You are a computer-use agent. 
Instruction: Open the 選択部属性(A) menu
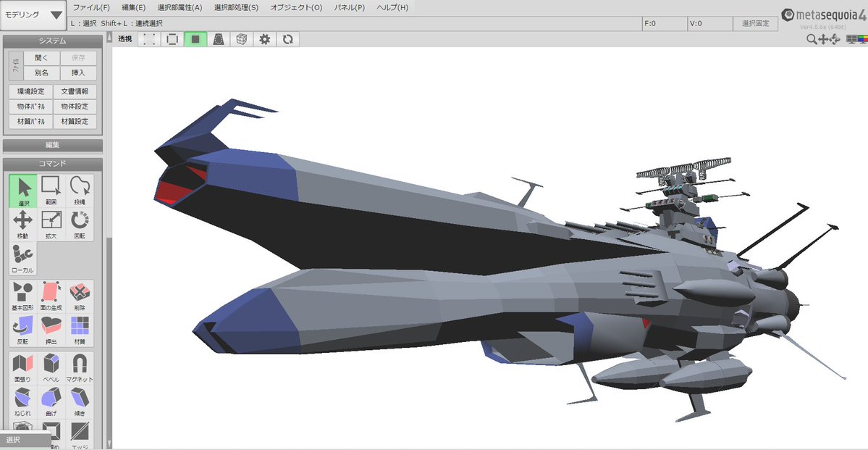180,8
